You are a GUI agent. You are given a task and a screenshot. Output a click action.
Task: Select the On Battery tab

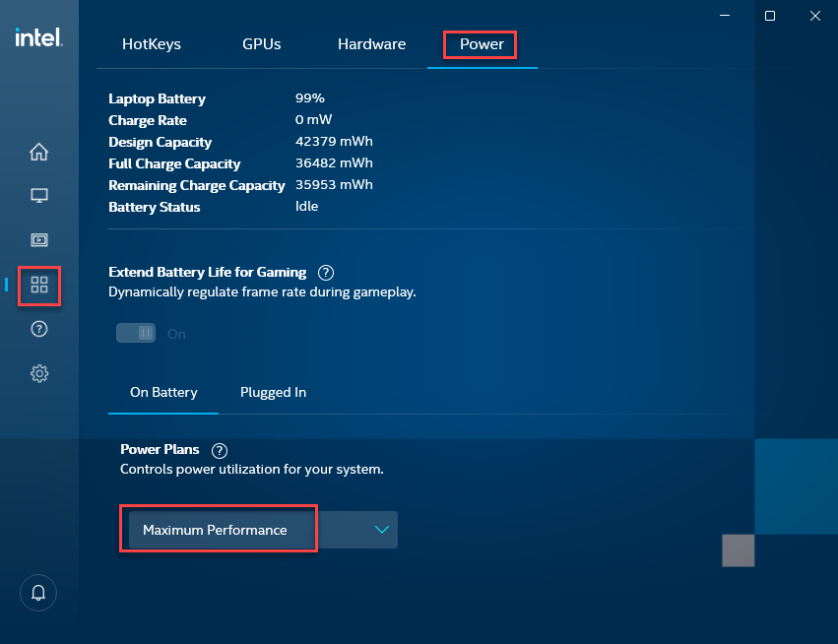coord(163,392)
